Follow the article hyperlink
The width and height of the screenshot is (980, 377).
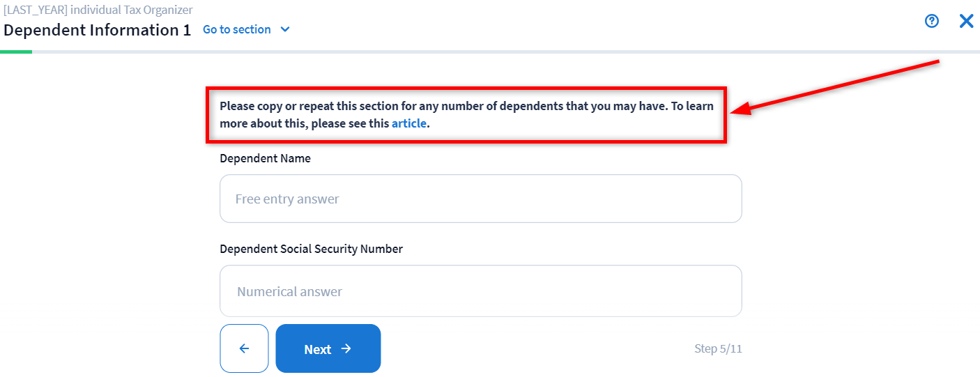click(408, 124)
